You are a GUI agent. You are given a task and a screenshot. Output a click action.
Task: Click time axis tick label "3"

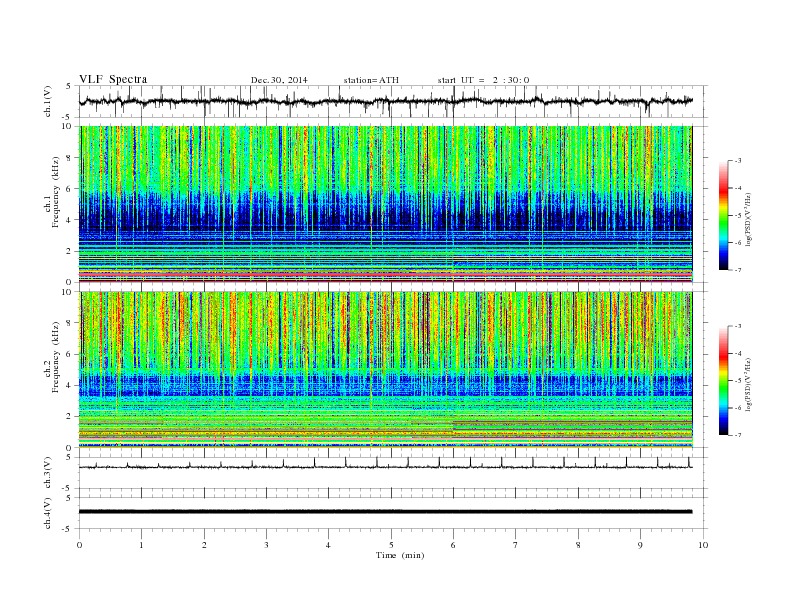(266, 545)
